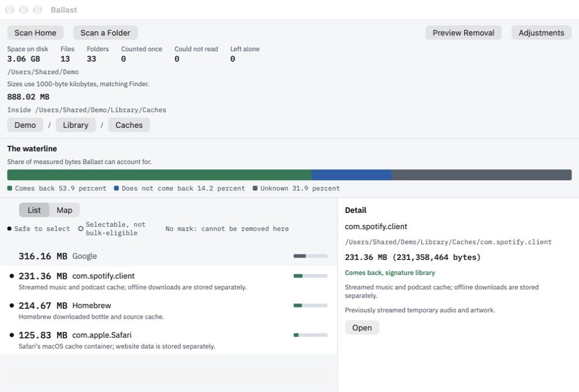579x392 pixels.
Task: Switch to the Map view tab
Action: tap(65, 210)
